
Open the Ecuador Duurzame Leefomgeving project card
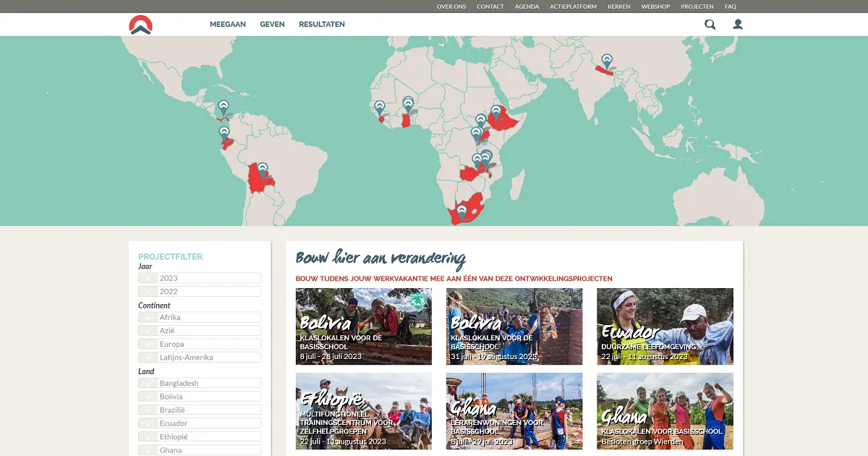click(665, 326)
